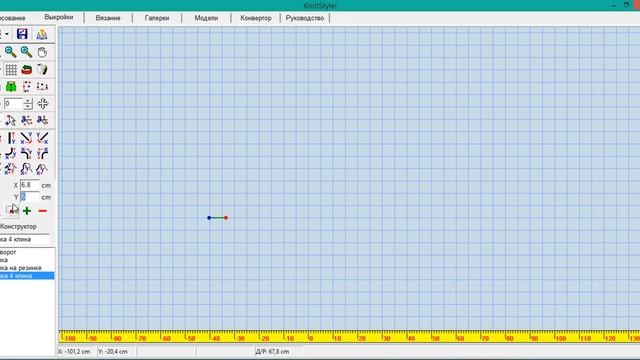Screen dimensions: 640x360
Task: Select the middle corner curve tool
Action: (27, 153)
